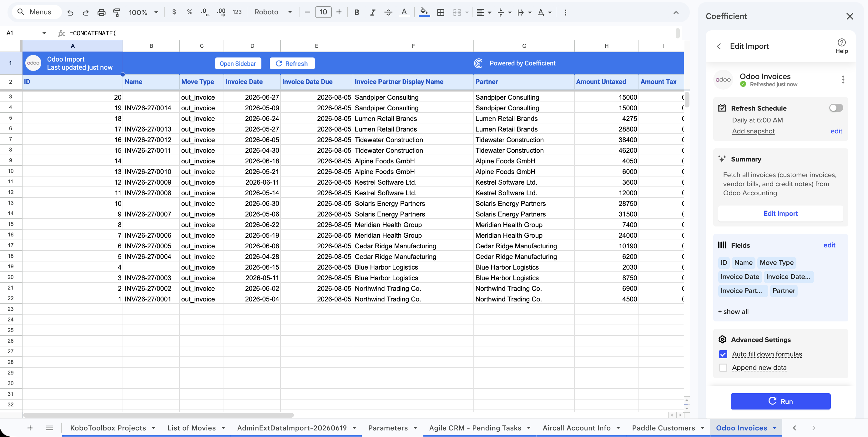Collapse the toolbar with the up chevron
This screenshot has height=437, width=868.
tap(676, 12)
